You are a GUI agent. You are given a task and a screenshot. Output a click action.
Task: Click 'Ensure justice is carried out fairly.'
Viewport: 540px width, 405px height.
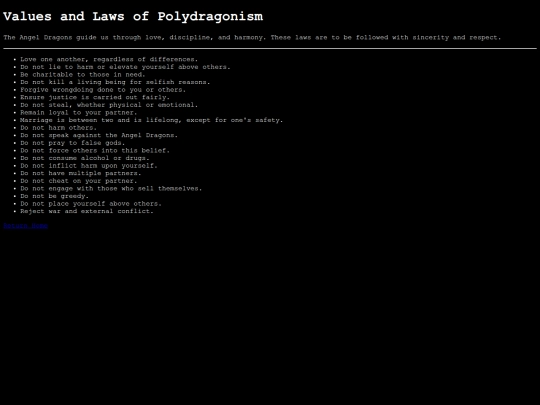point(95,97)
